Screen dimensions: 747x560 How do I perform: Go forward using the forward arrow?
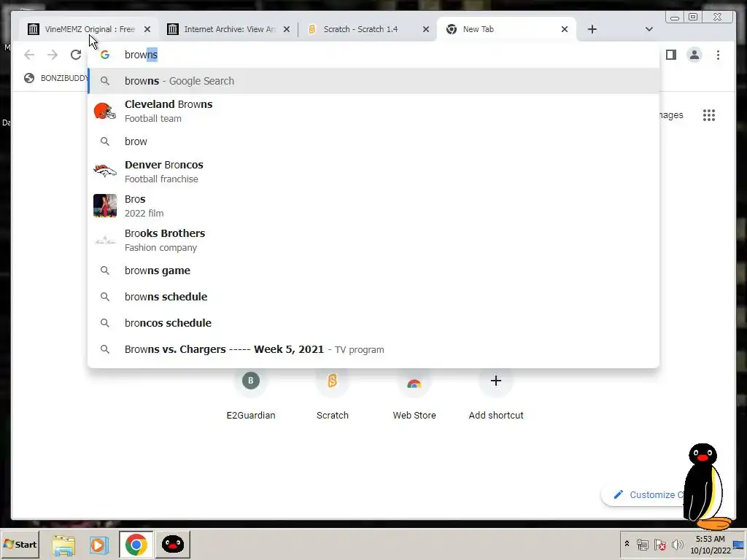tap(53, 55)
